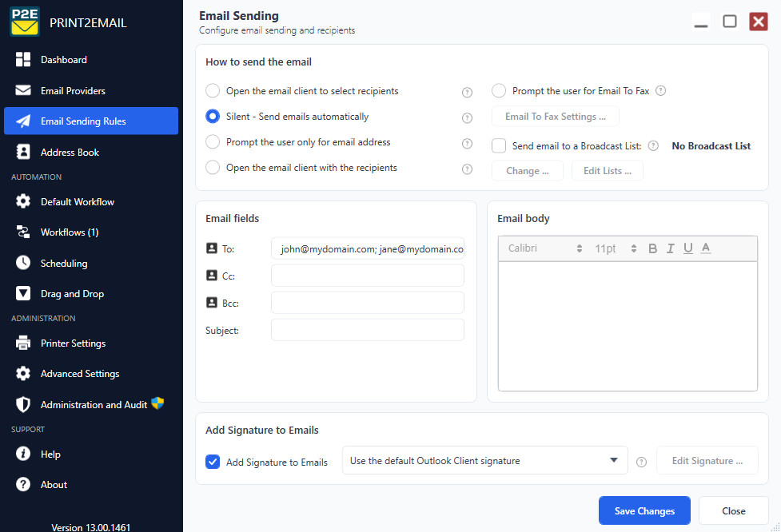Open the font color picker
Image resolution: width=781 pixels, height=532 pixels.
[x=706, y=248]
